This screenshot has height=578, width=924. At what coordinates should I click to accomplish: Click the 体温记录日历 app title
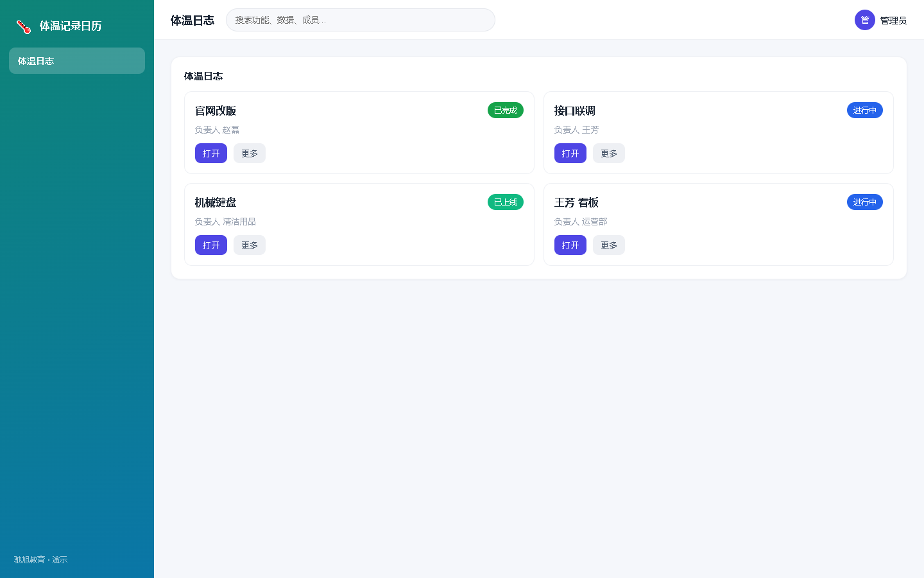[71, 26]
